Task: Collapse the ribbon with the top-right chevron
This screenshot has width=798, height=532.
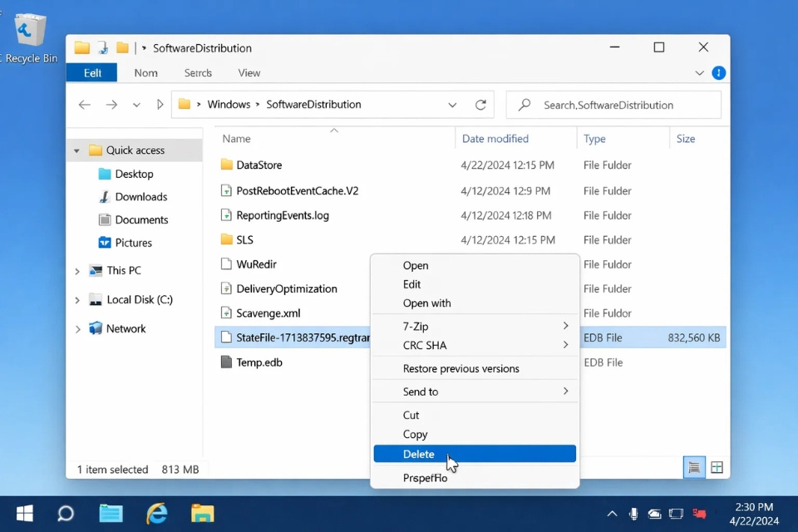Action: [x=699, y=72]
